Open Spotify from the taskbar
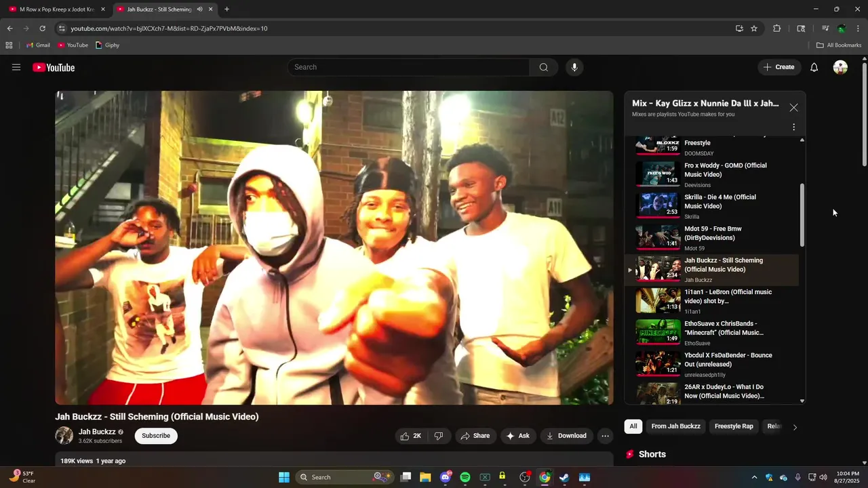Screen dimensions: 868x488 (x=465, y=477)
